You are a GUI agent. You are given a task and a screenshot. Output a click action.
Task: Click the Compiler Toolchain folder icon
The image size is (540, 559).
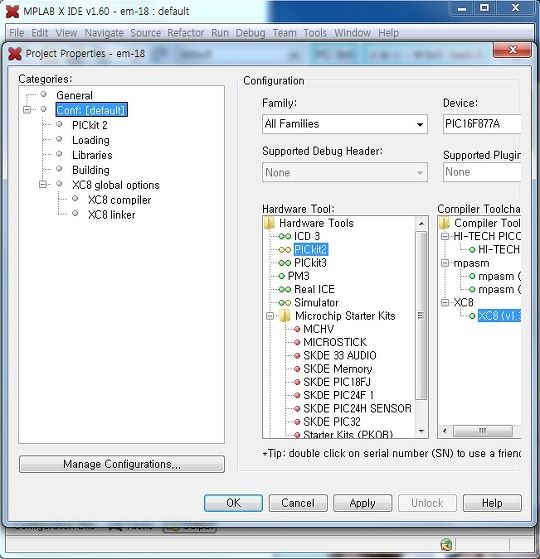[444, 223]
